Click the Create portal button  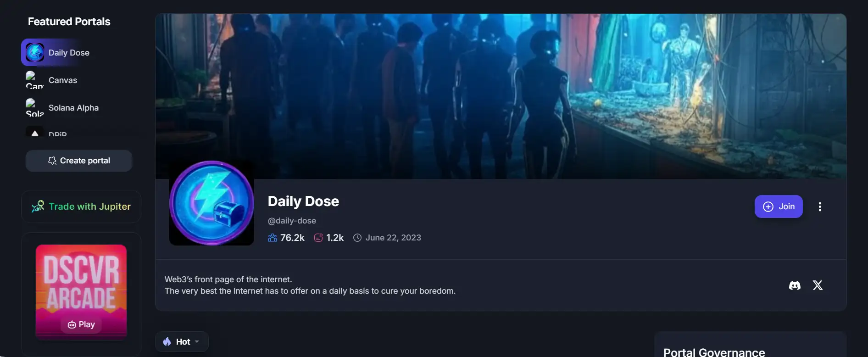[79, 161]
